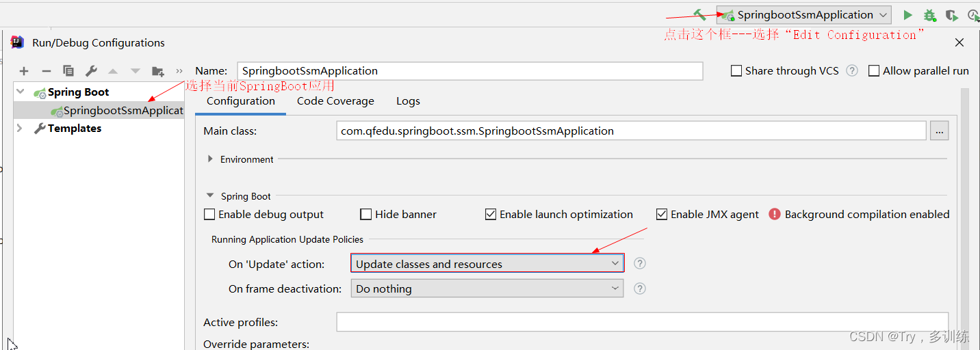
Task: Open the On 'Update' action dropdown
Action: [487, 264]
